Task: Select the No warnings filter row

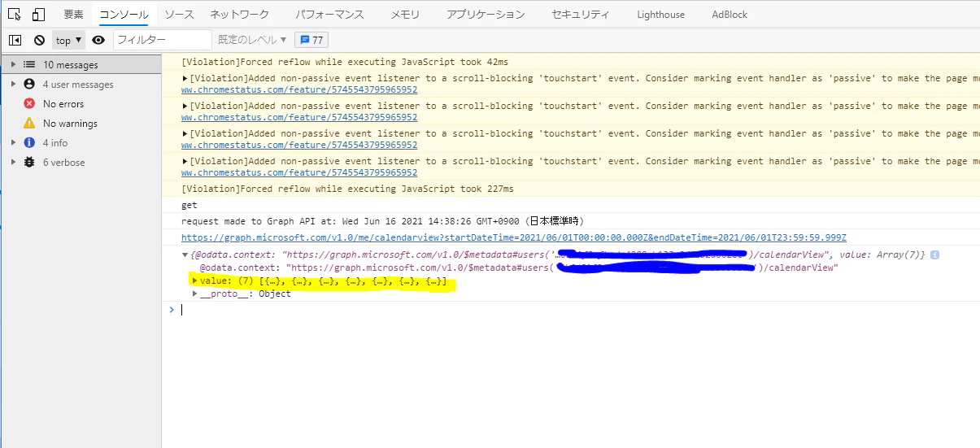Action: pos(81,123)
